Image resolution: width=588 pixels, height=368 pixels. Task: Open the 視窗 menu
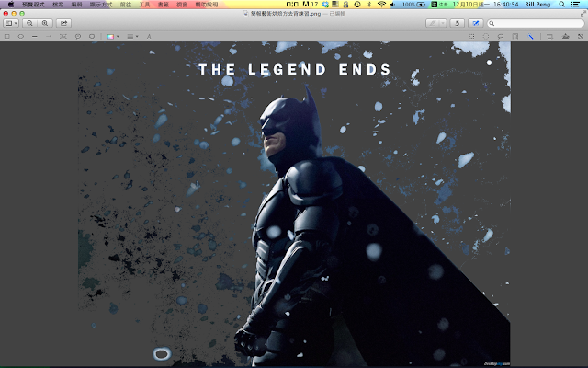coord(182,5)
